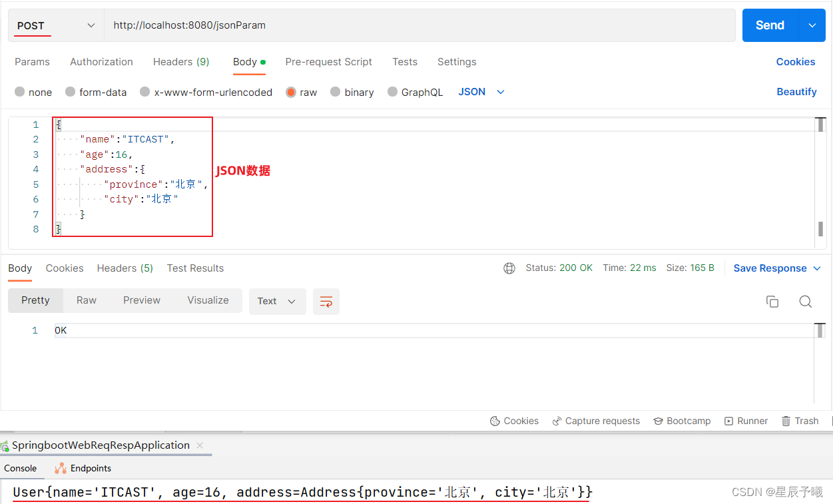Open the request Settings tab

point(457,62)
